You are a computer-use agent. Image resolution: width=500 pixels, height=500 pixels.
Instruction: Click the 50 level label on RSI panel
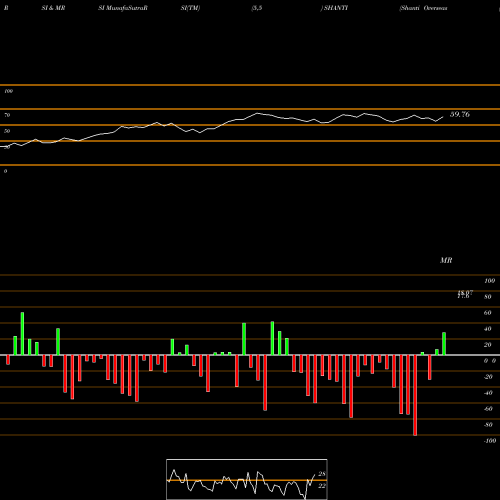coord(7,131)
